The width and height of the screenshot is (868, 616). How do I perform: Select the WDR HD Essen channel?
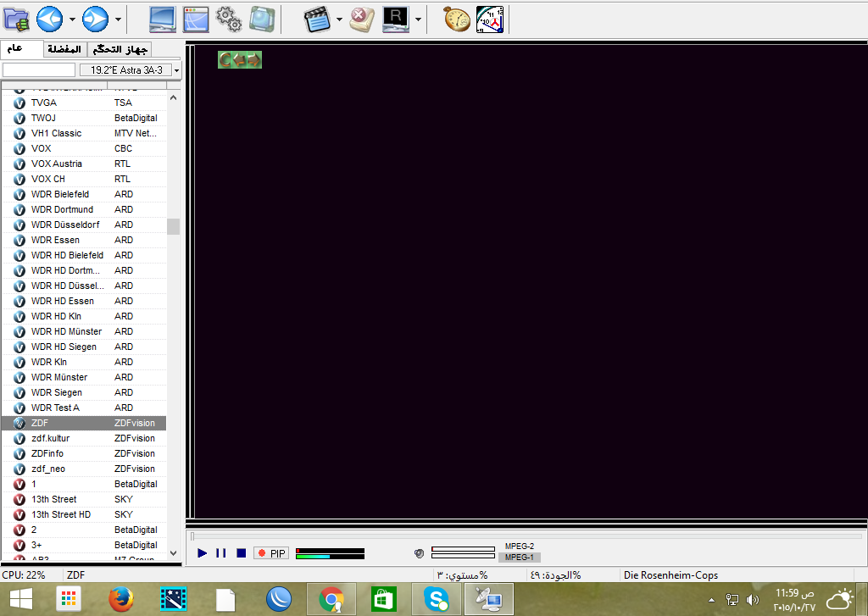coord(84,301)
